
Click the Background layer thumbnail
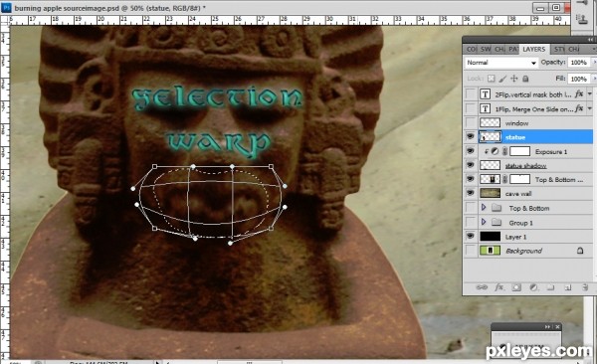tap(490, 251)
